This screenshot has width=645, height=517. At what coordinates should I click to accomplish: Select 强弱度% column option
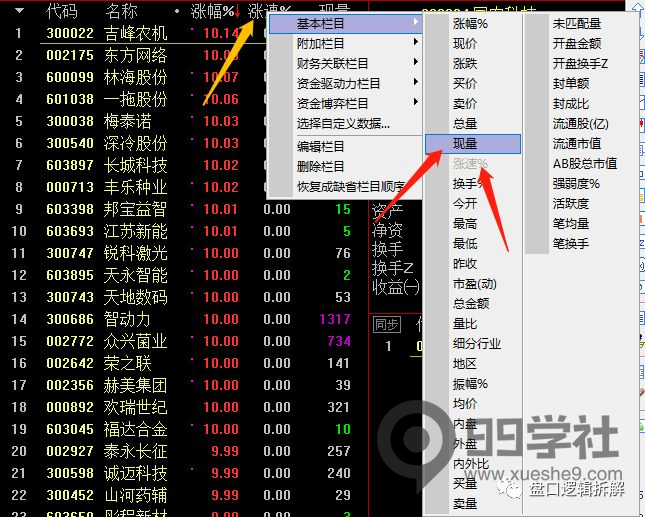tap(577, 183)
